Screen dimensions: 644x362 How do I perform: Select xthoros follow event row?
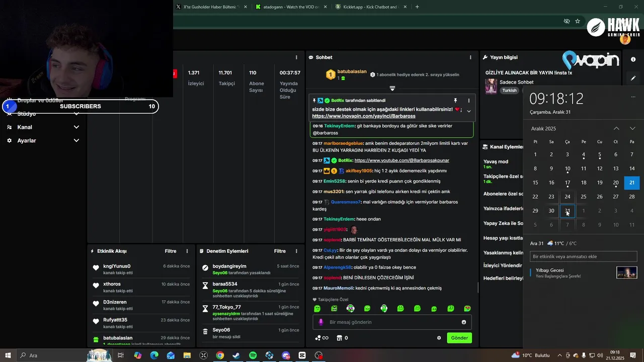pyautogui.click(x=141, y=287)
